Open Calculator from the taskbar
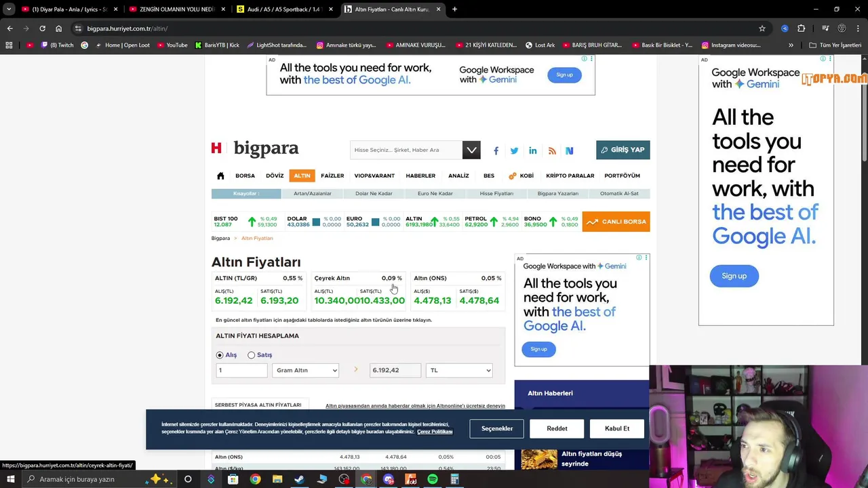868x488 pixels. (454, 479)
